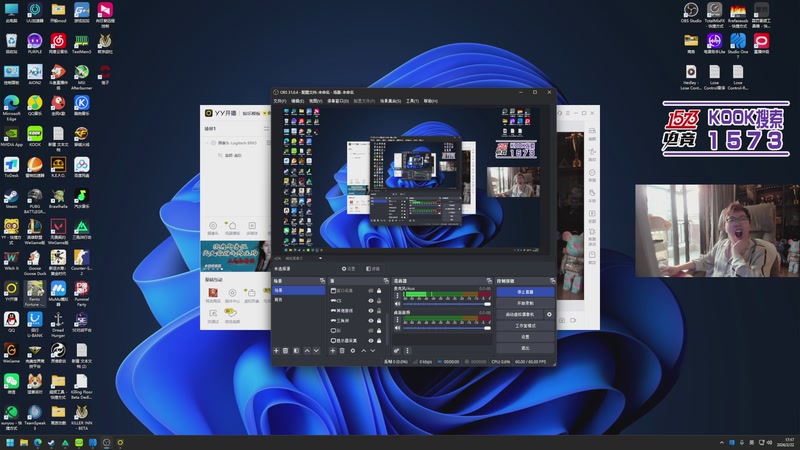Toggle visibility eye for CS source
800x450 pixels.
point(371,301)
